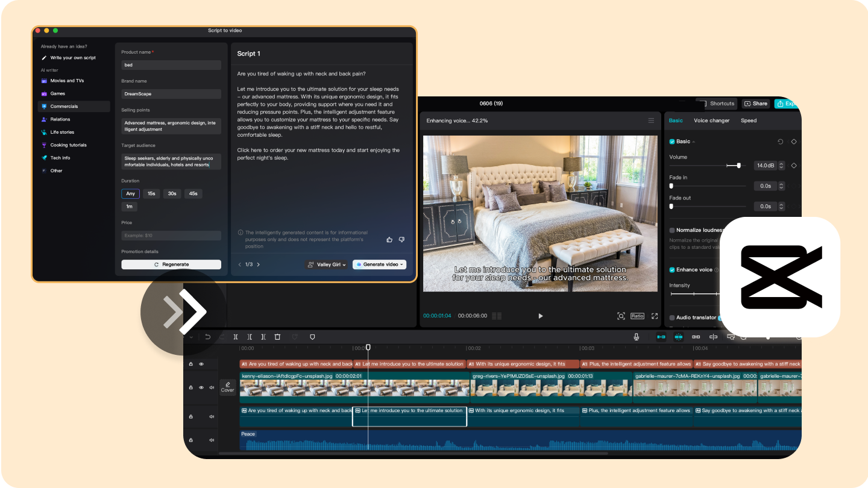Select the Split tool in timeline toolbar
This screenshot has height=488, width=868.
[236, 337]
